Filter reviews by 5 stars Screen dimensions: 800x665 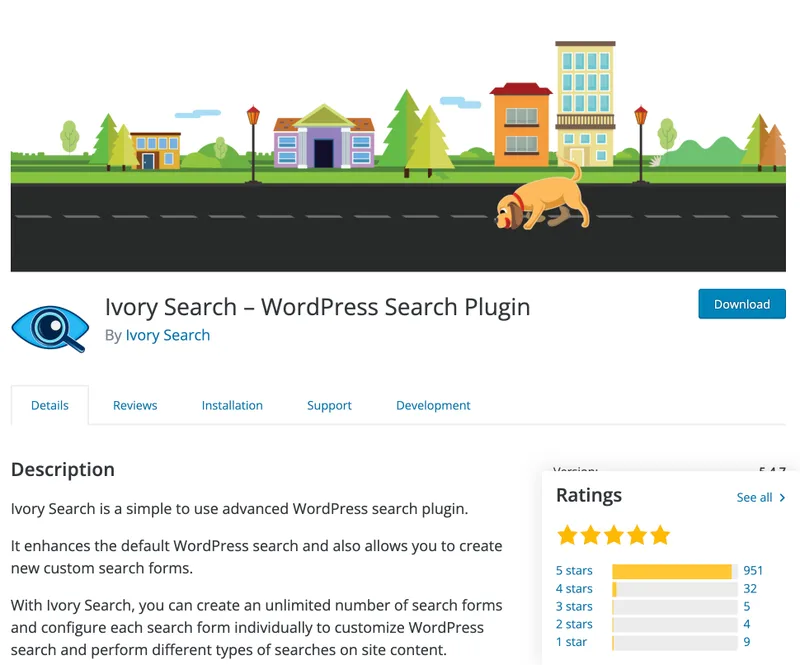pos(574,571)
